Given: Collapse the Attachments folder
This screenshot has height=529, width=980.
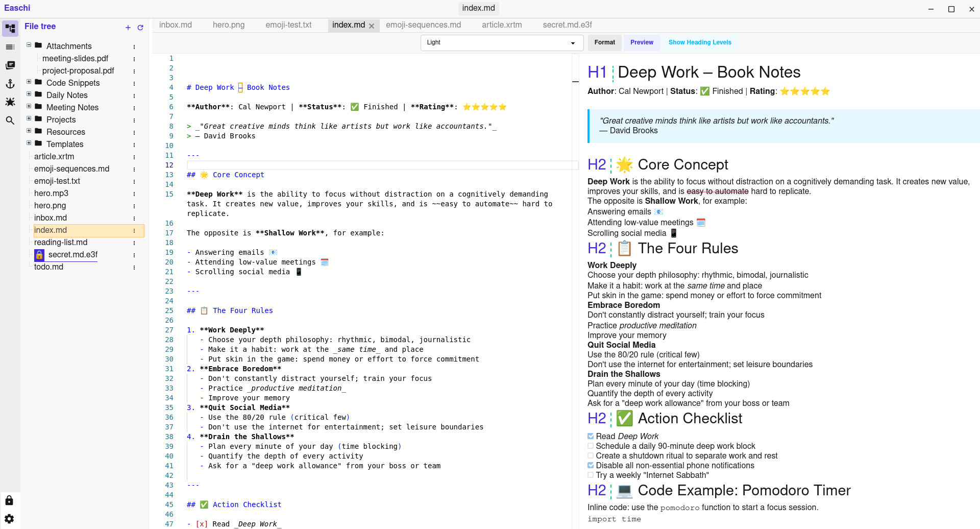Looking at the screenshot, I should point(29,45).
